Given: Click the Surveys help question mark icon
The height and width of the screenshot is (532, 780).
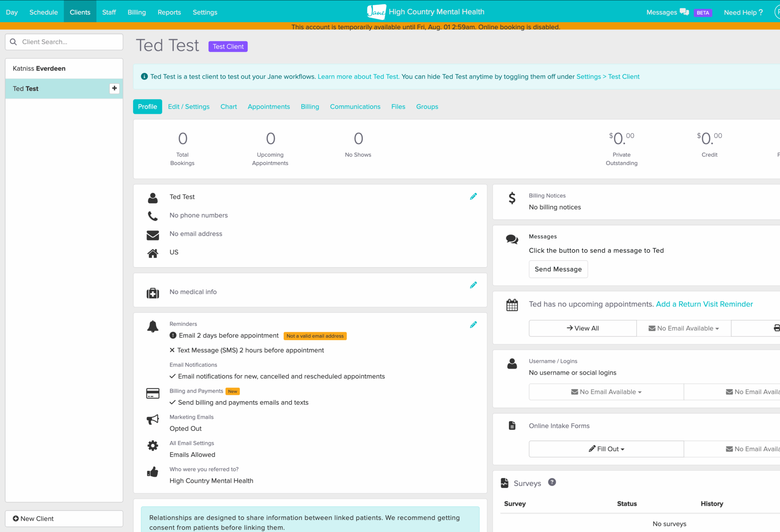Looking at the screenshot, I should click(552, 482).
